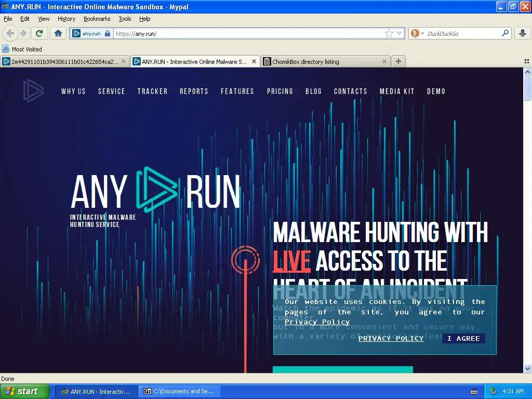
Task: Open the DEMO link
Action: 436,91
